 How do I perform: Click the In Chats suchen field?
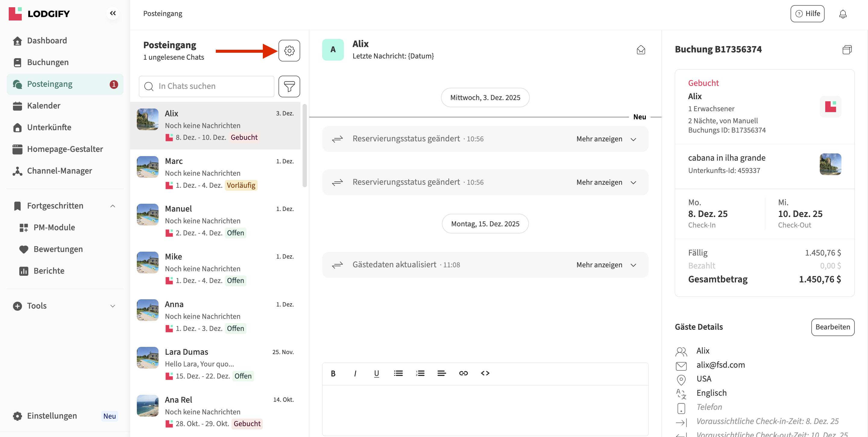[x=206, y=86]
